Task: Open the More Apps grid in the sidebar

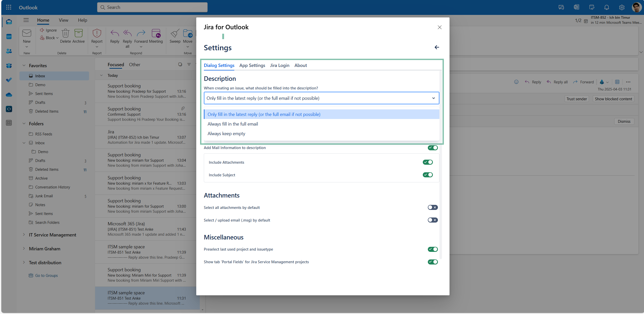Action: pos(9,123)
